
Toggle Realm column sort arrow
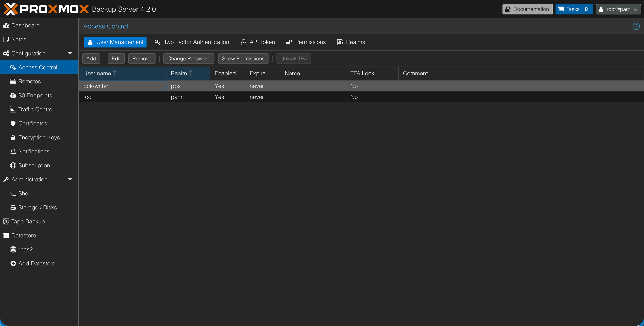click(x=191, y=73)
